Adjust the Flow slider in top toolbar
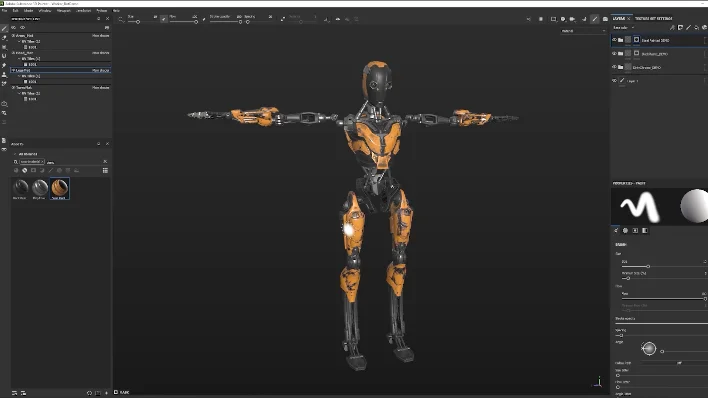Viewport: 708px width, 398px height. click(183, 22)
